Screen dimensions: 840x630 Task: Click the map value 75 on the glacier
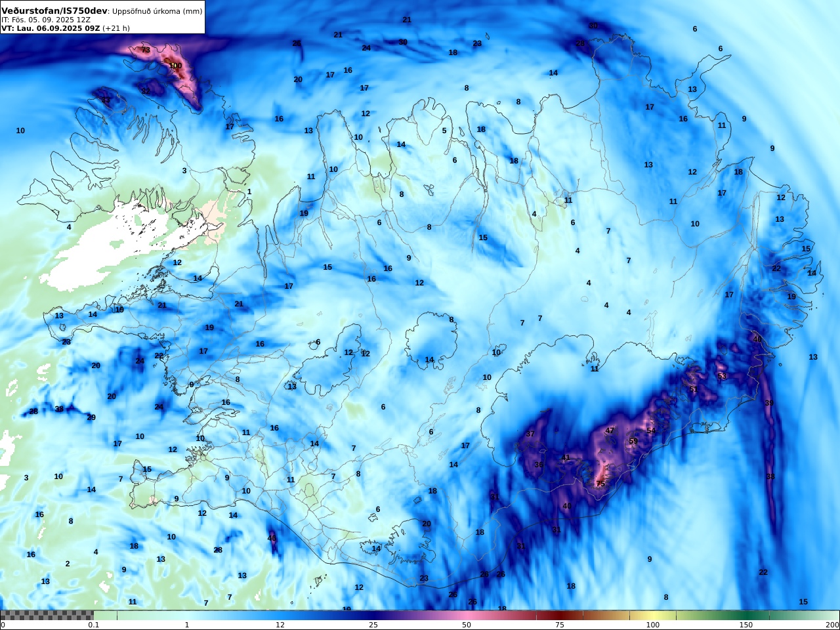[600, 484]
